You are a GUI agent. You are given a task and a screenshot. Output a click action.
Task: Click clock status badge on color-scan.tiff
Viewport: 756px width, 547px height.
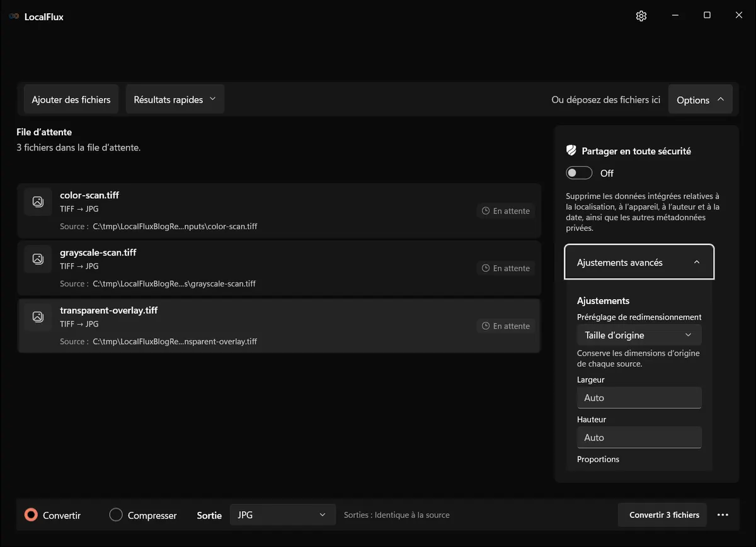506,211
